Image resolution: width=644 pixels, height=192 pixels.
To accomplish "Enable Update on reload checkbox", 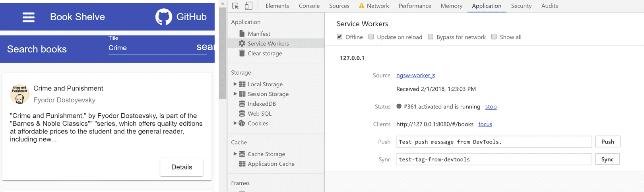I will click(371, 37).
